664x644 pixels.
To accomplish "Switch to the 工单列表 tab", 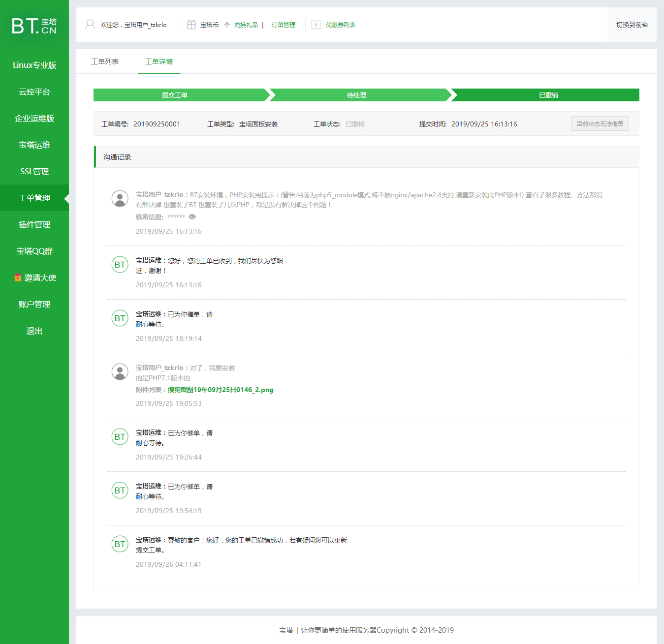I will tap(105, 61).
